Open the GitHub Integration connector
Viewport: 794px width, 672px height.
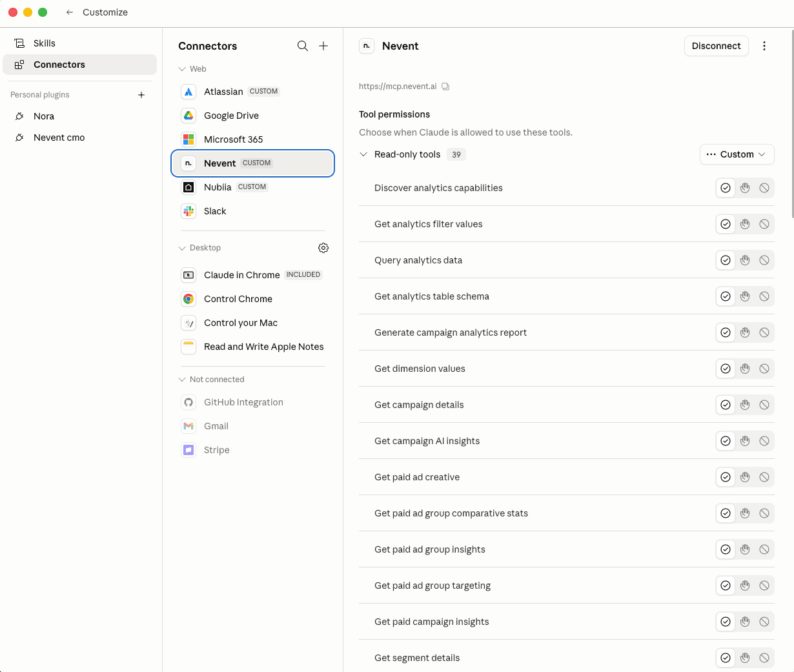coord(252,402)
